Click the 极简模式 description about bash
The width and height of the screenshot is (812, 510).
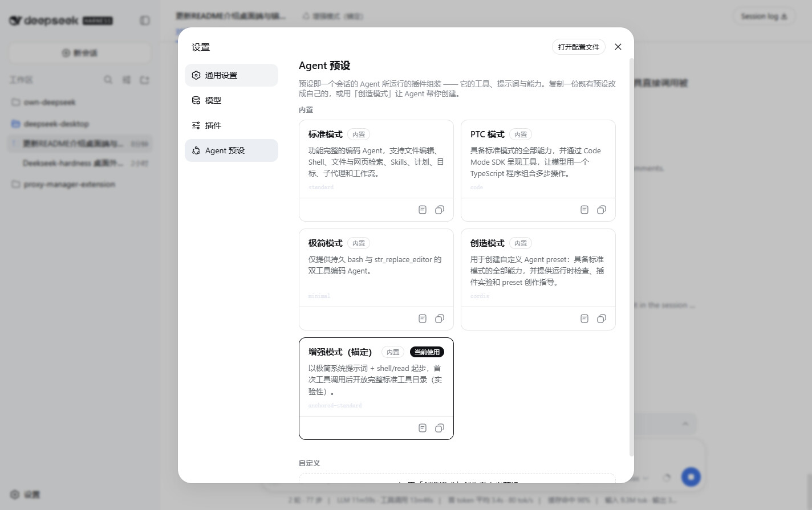(x=375, y=265)
